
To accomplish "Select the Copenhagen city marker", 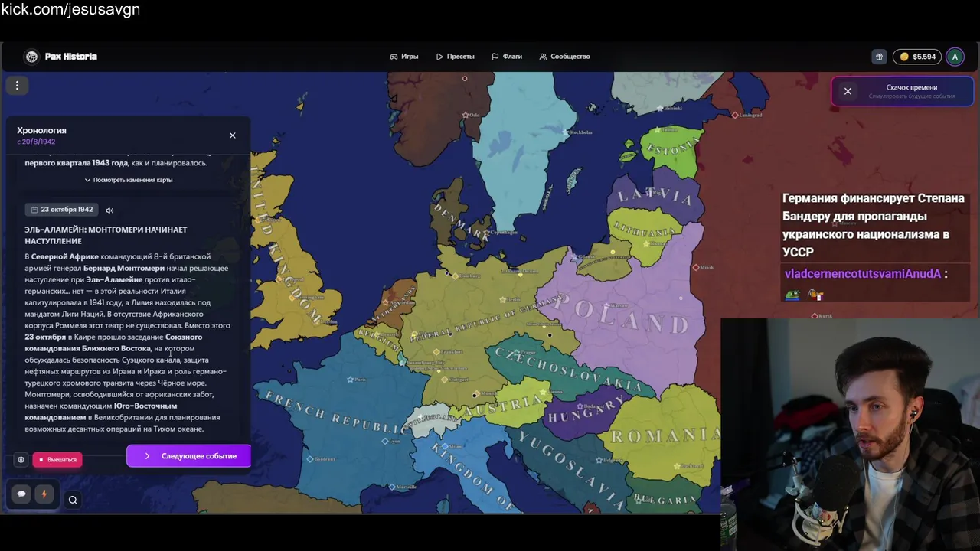I will pyautogui.click(x=485, y=232).
